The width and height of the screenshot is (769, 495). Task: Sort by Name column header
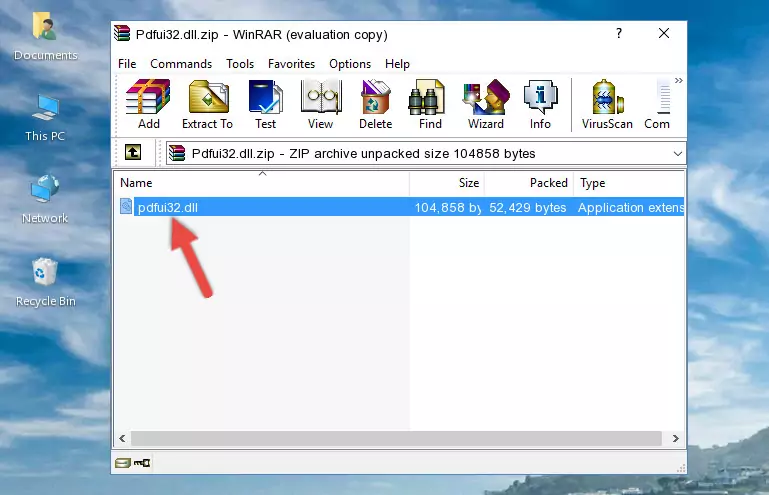coord(262,183)
